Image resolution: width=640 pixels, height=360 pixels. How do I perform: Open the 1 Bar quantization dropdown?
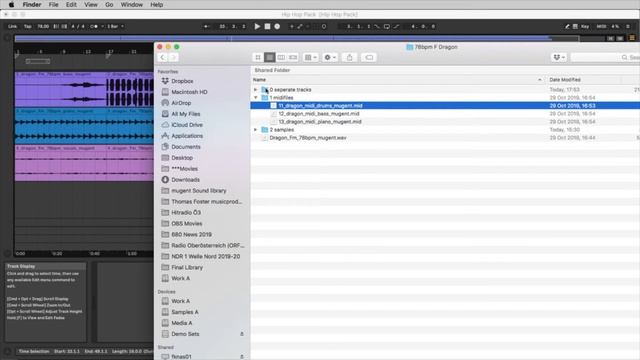click(116, 26)
